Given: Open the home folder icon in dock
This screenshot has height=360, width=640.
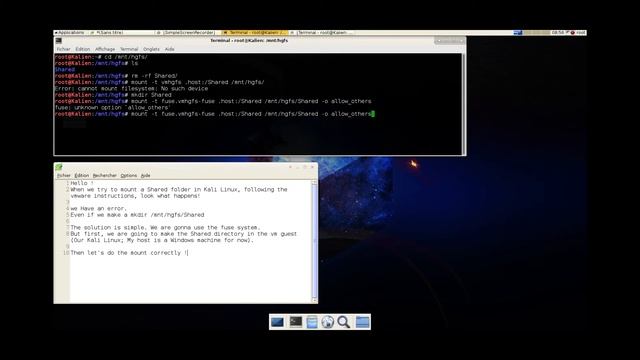Looking at the screenshot, I should (x=362, y=322).
